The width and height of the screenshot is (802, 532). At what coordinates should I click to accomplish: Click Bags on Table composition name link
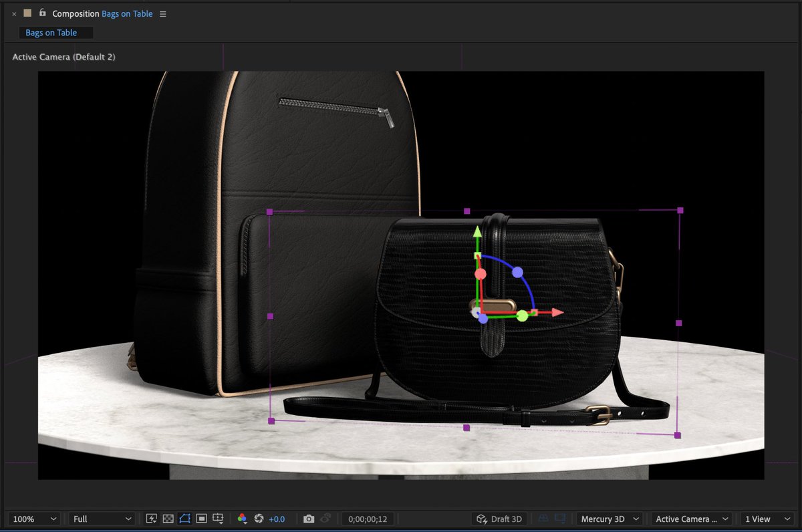pyautogui.click(x=127, y=14)
